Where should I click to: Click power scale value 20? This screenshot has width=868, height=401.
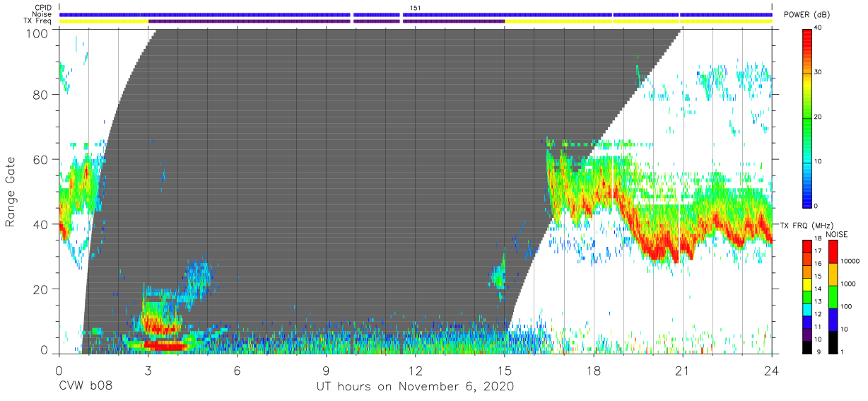(819, 117)
